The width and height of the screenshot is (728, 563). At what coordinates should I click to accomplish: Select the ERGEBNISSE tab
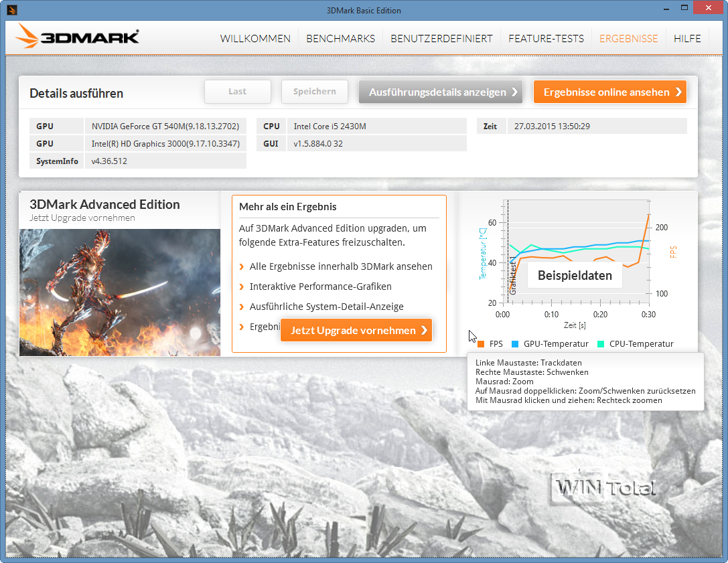[629, 39]
